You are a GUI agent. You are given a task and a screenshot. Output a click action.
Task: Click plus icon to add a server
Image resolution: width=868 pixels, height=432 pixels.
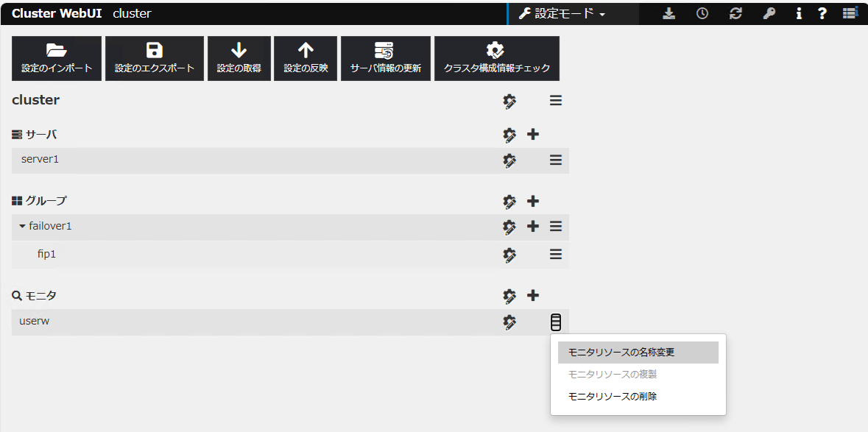[533, 135]
